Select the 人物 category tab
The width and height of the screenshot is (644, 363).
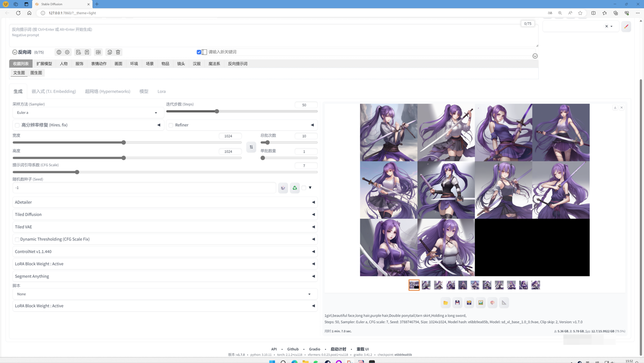(x=63, y=64)
